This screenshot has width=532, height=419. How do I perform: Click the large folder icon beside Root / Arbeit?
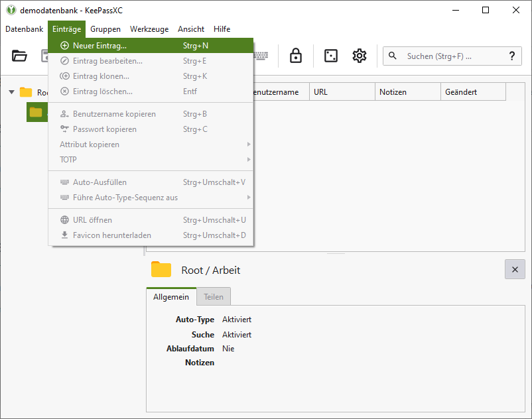(161, 269)
